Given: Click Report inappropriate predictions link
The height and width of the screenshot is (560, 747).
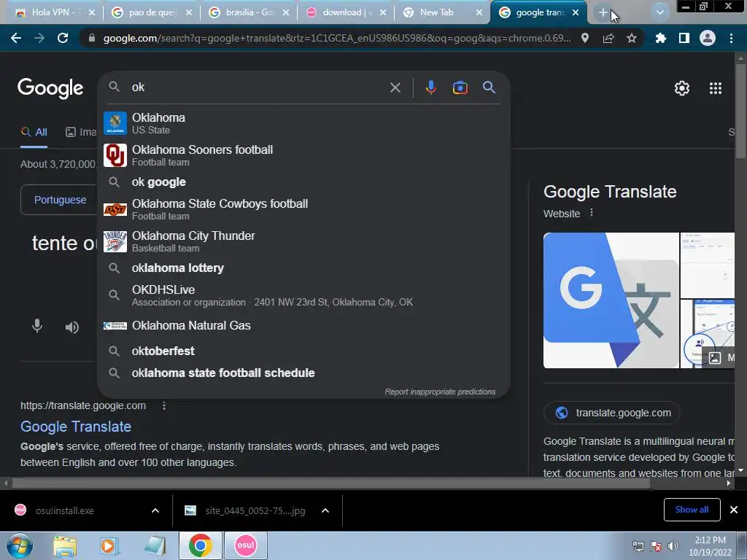Looking at the screenshot, I should (x=440, y=392).
